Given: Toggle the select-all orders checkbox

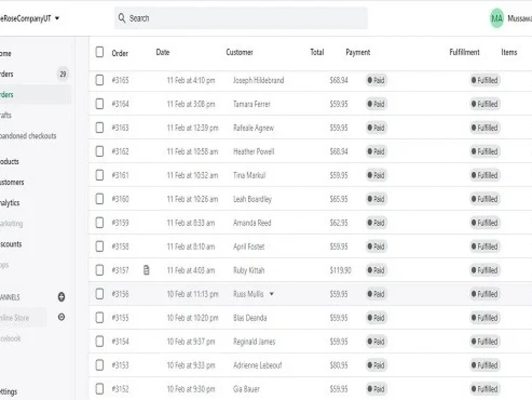Looking at the screenshot, I should [x=99, y=52].
